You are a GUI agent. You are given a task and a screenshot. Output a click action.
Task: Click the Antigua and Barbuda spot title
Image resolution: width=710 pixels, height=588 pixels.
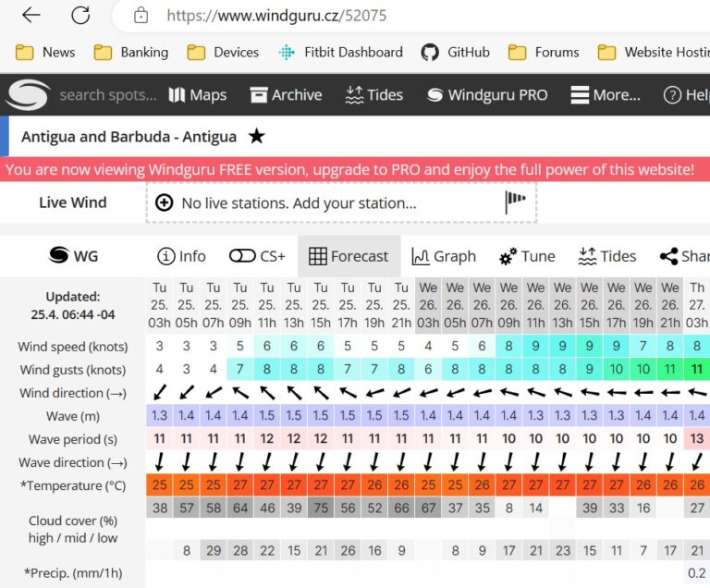tap(129, 136)
